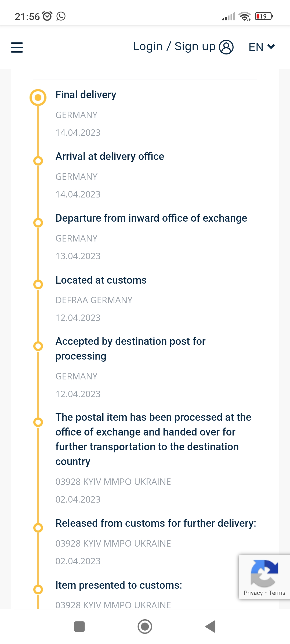Select the Departure from inward office marker
Image resolution: width=290 pixels, height=644 pixels.
point(38,223)
